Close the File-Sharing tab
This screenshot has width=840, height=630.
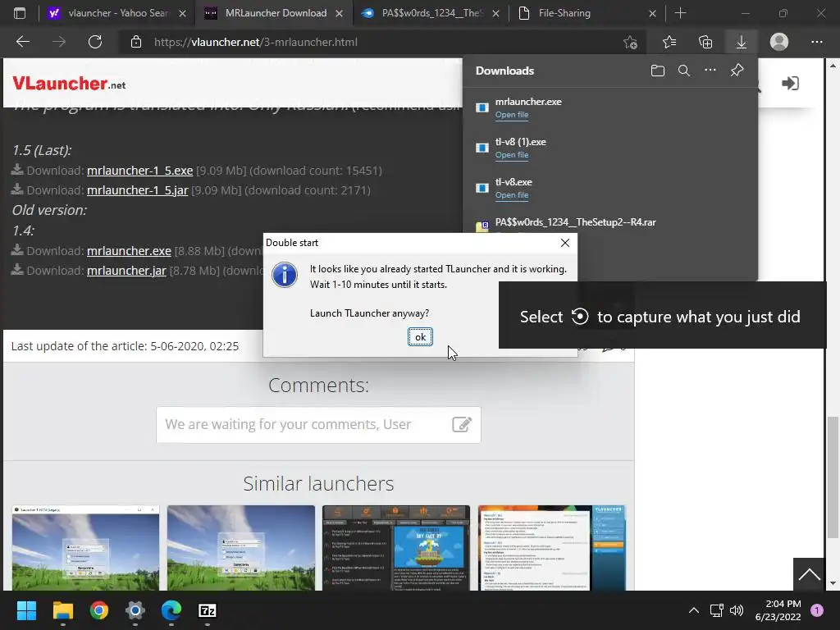pyautogui.click(x=652, y=13)
